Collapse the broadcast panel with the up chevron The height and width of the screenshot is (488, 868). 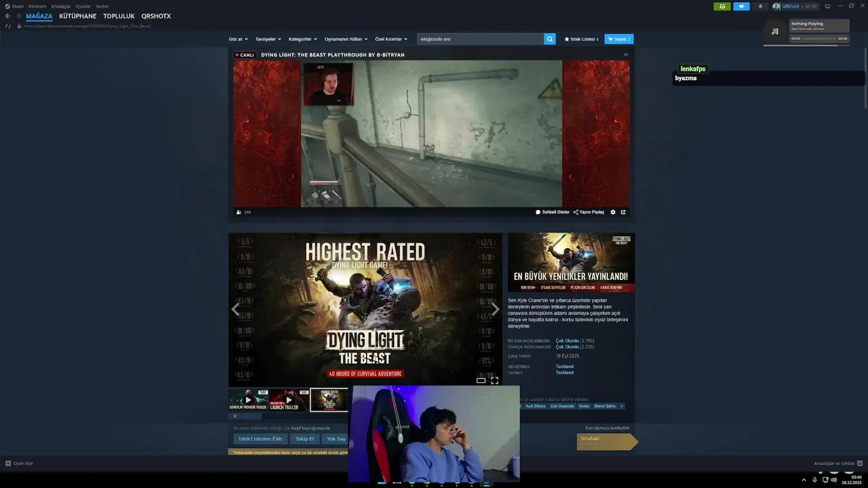click(x=626, y=54)
